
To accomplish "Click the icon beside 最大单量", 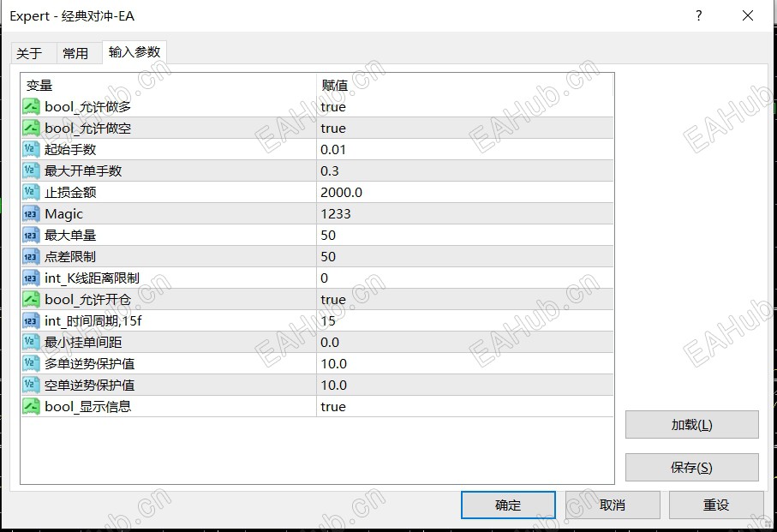I will [31, 235].
